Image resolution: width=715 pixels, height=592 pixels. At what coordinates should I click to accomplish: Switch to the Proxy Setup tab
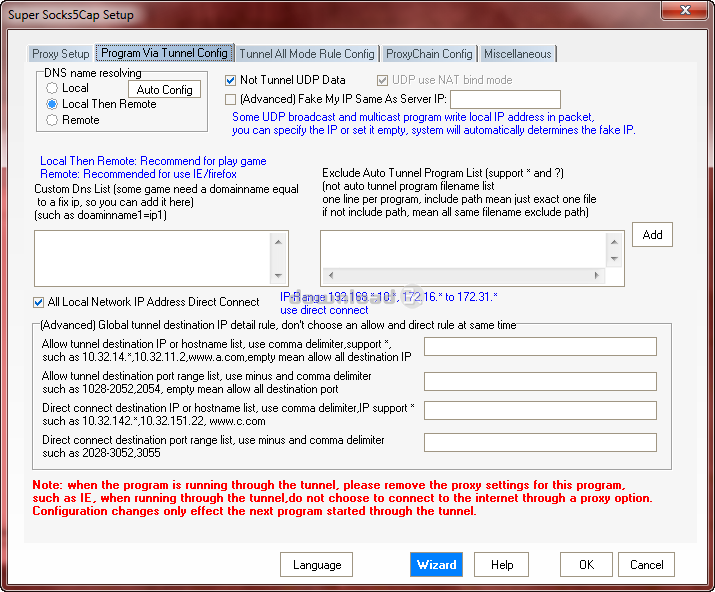pos(60,54)
